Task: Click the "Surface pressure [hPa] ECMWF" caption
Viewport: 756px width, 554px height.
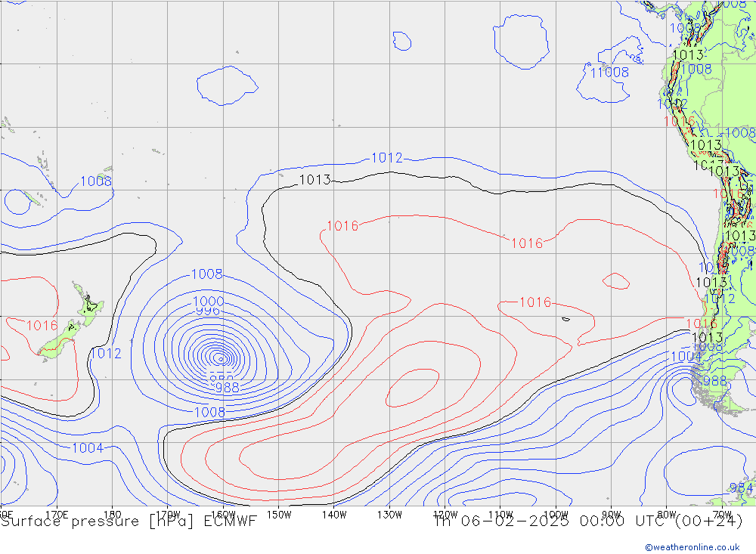Action: coord(129,522)
